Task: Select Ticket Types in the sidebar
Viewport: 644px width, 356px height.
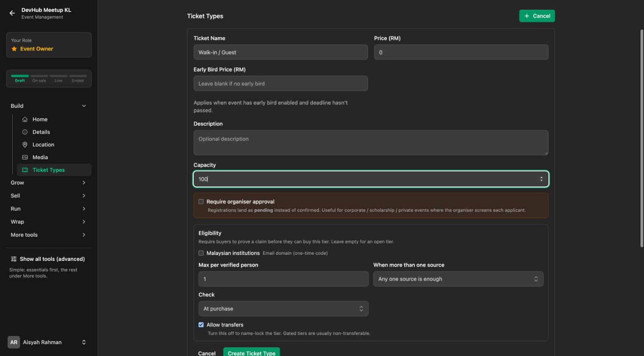Action: tap(54, 170)
